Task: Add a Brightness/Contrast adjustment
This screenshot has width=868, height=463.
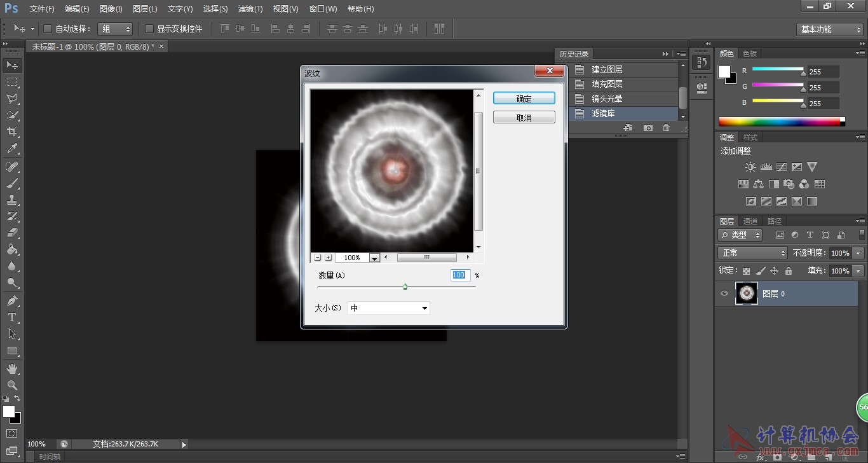Action: (x=750, y=167)
